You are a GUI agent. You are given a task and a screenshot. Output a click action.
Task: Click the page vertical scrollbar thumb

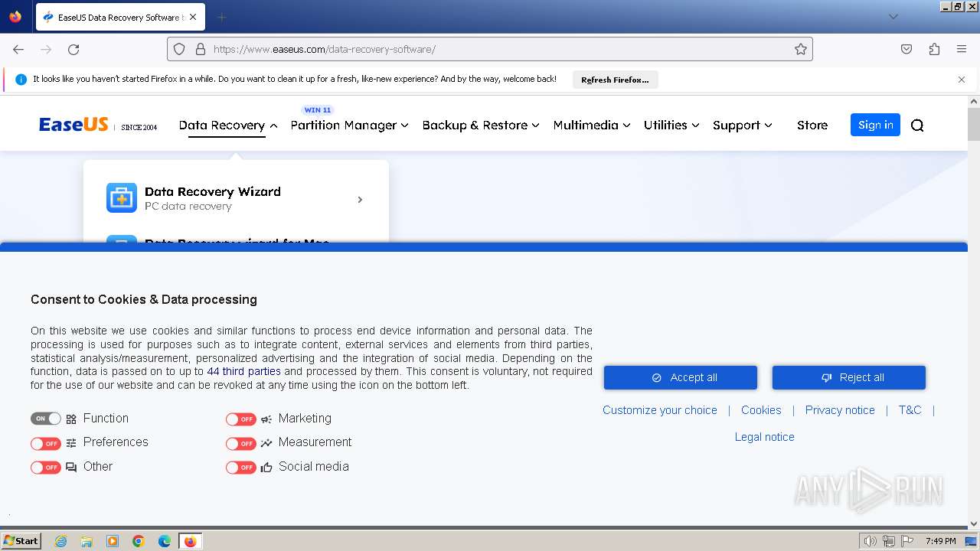(974, 125)
